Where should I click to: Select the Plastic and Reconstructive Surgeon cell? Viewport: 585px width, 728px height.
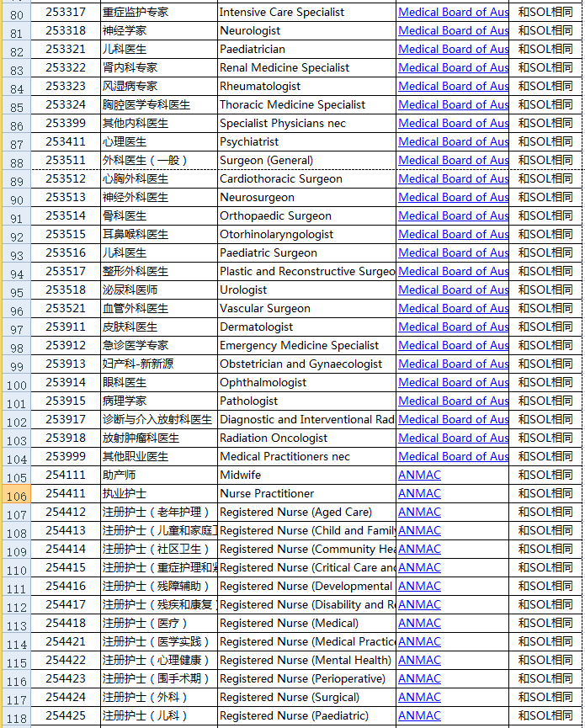pos(306,272)
